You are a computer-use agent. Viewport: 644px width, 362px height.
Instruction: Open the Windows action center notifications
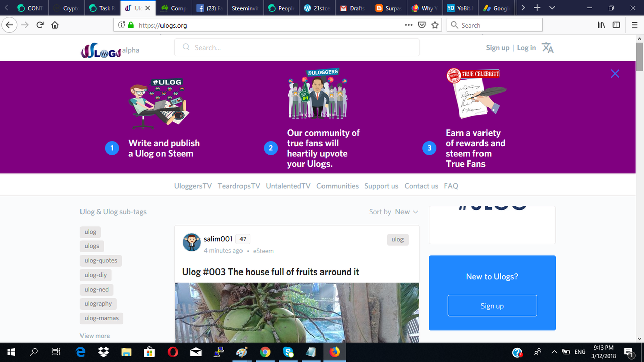pyautogui.click(x=629, y=352)
